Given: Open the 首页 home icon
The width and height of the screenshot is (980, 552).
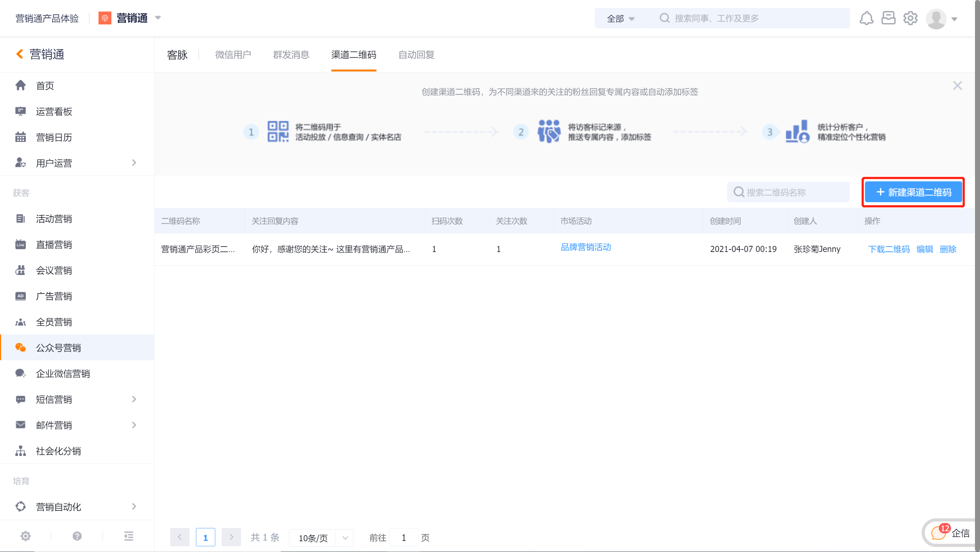Looking at the screenshot, I should tap(20, 85).
